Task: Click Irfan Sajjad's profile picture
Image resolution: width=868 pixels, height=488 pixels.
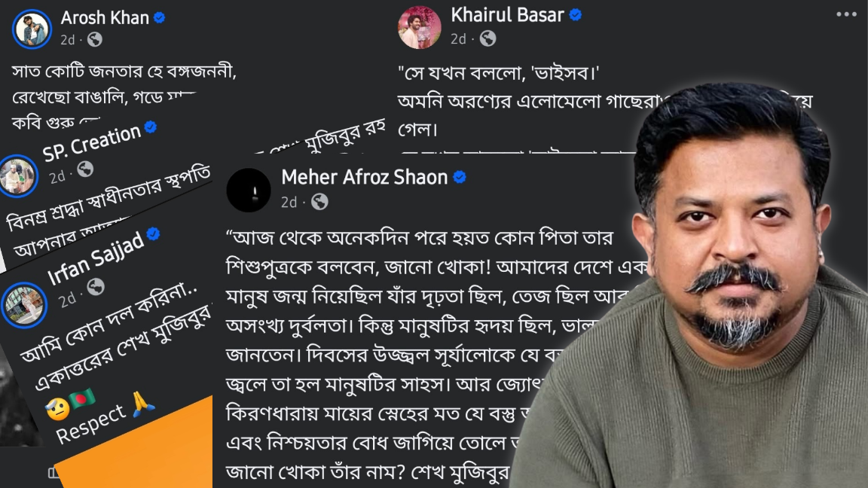Action: click(24, 305)
